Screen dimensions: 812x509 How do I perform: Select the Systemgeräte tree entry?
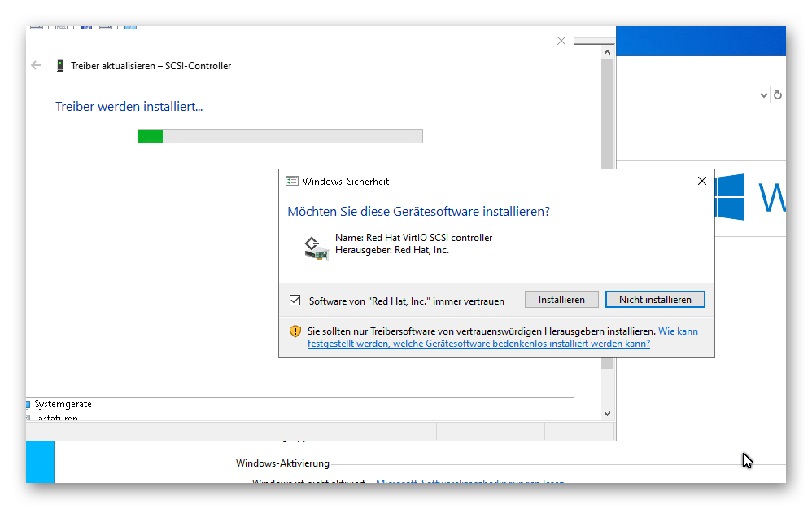63,404
